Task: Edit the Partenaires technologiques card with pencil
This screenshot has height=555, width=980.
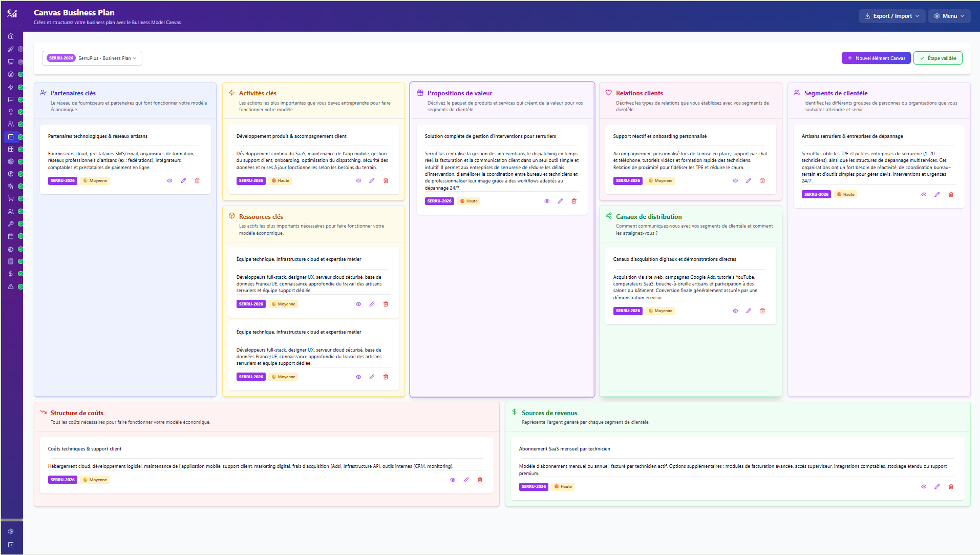Action: (x=183, y=181)
